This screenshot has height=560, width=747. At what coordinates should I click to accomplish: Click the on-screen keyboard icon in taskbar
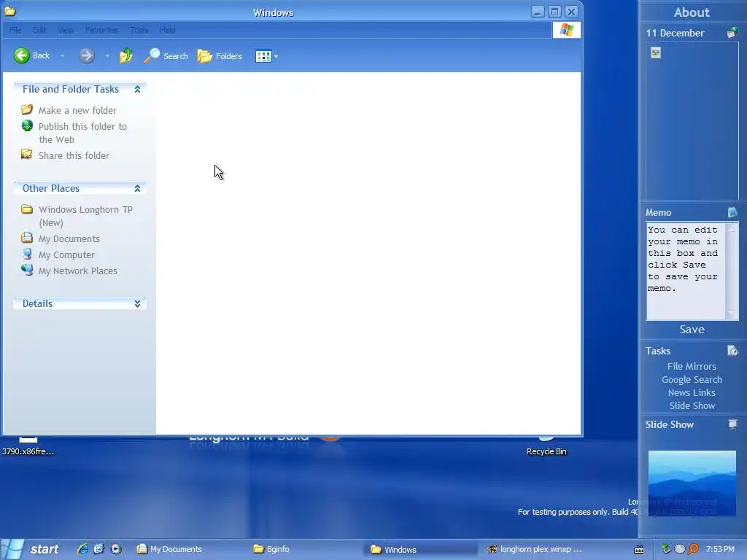point(639,550)
